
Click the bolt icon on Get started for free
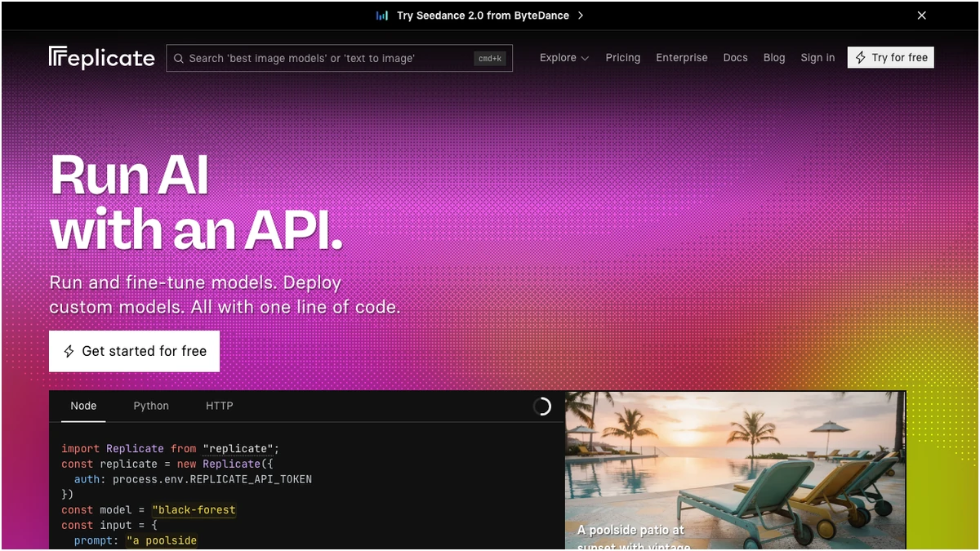(x=69, y=351)
